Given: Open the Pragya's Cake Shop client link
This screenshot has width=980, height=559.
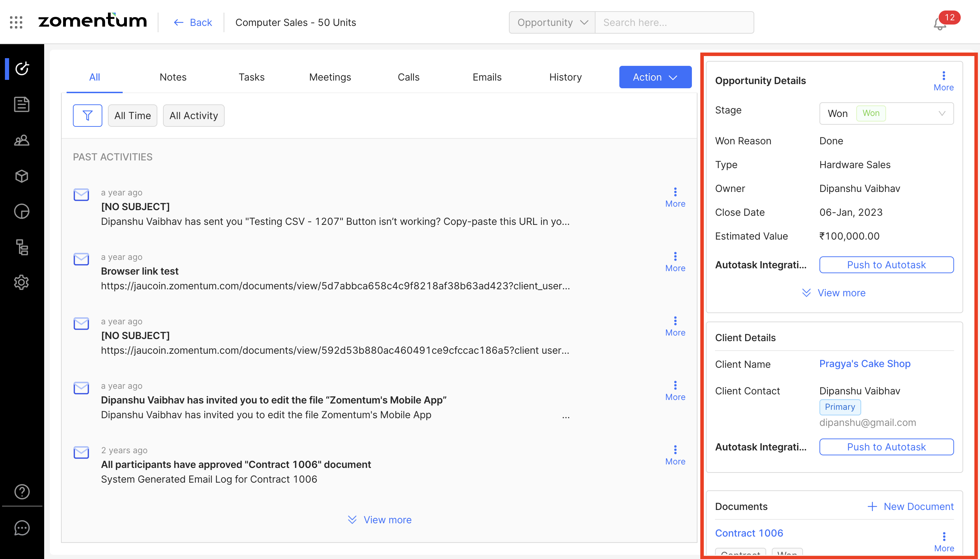Looking at the screenshot, I should (x=864, y=364).
